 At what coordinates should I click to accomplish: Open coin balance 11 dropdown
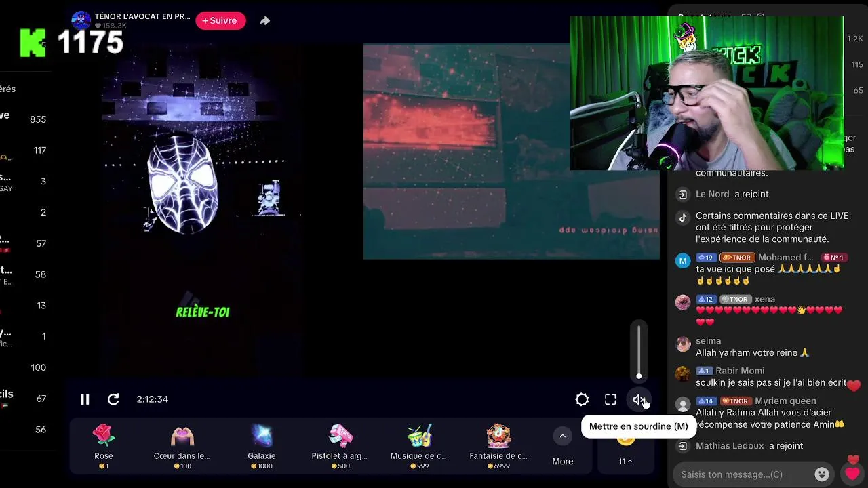(625, 461)
